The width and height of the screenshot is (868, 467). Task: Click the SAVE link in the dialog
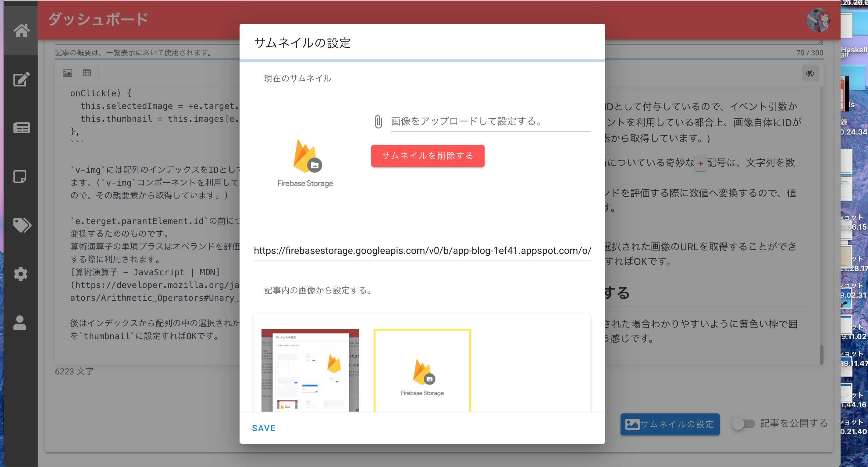coord(264,428)
